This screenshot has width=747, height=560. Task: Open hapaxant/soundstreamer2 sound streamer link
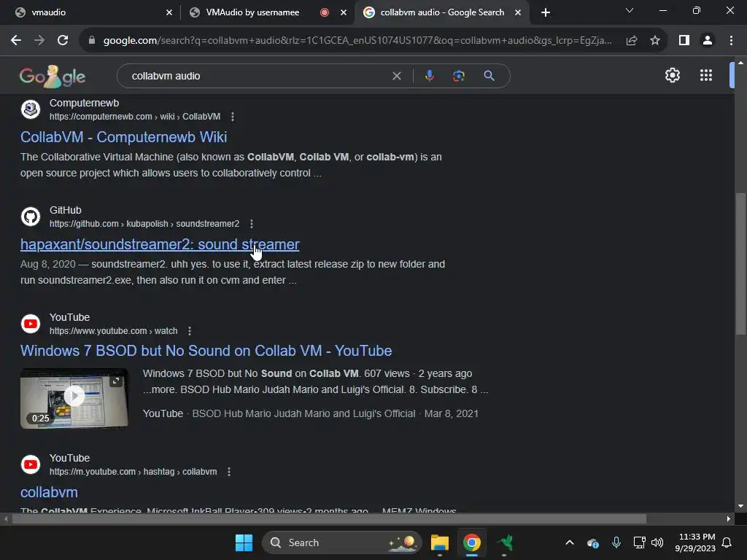[160, 244]
